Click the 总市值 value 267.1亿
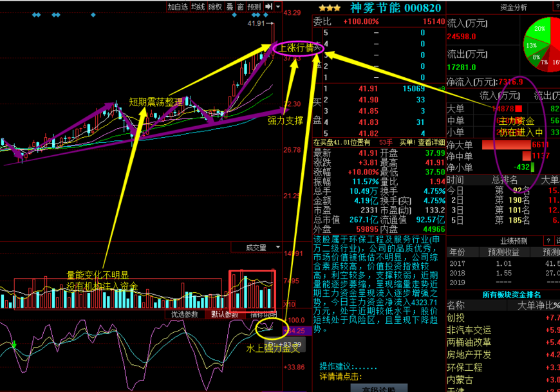Viewport: 560px width, 392px height. point(364,219)
